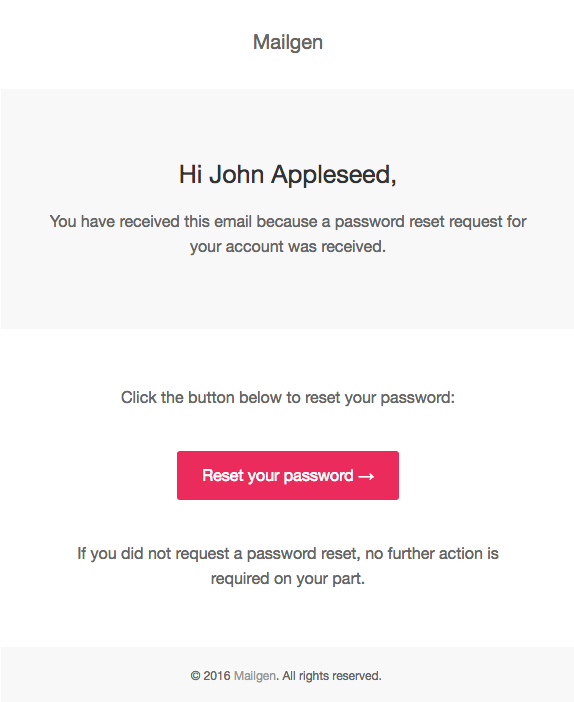Click the arrow on the reset button
Screen dimensions: 574x702
[x=366, y=476]
